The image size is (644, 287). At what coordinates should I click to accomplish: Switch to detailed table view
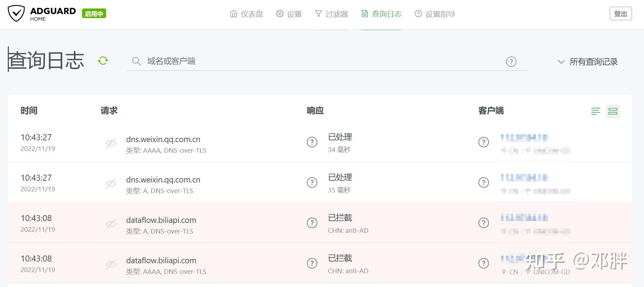click(613, 111)
